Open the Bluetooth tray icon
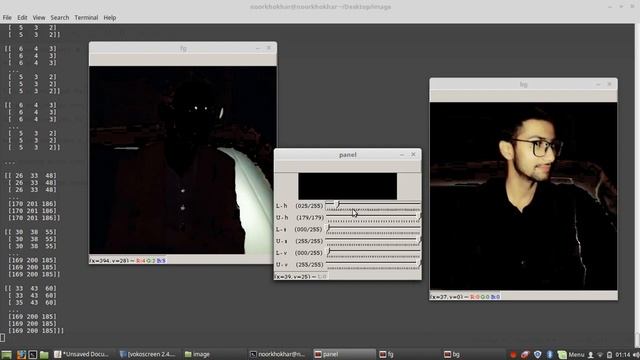Viewport: 640px width, 360px height. (549, 355)
